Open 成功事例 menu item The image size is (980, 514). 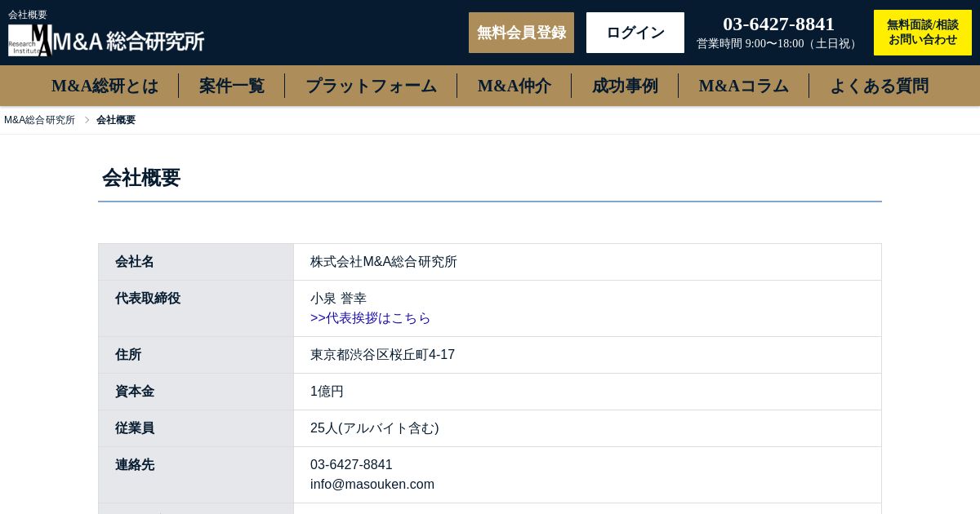(x=625, y=86)
